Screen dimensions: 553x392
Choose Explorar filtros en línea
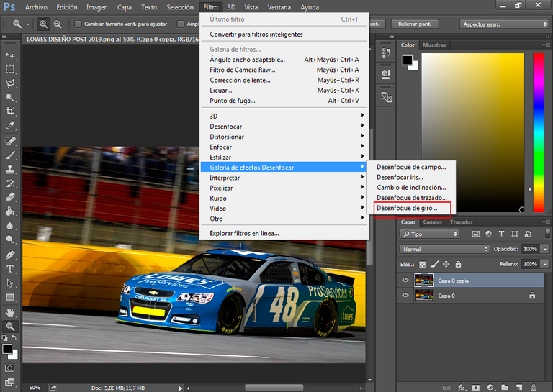(x=284, y=233)
